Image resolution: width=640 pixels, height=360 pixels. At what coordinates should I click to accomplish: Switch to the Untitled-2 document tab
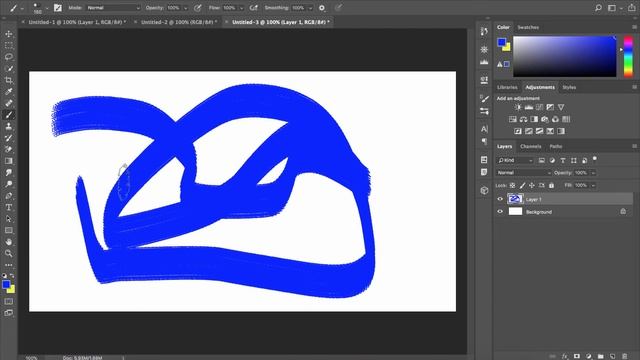179,22
